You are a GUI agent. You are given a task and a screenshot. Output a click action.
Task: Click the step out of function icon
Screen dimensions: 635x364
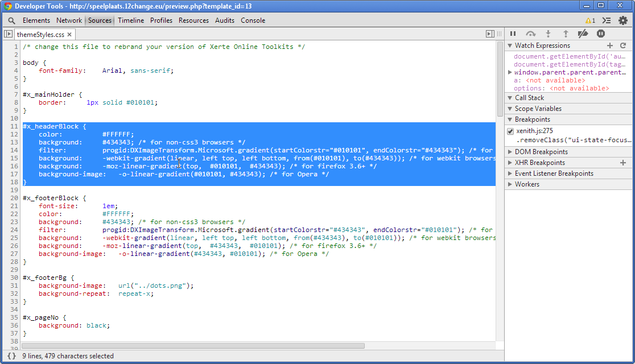[x=566, y=34]
